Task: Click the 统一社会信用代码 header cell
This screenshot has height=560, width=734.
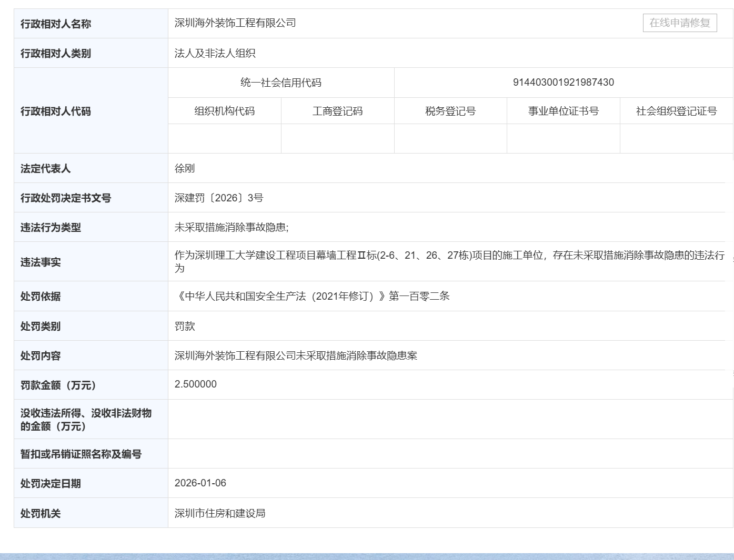Action: [280, 82]
